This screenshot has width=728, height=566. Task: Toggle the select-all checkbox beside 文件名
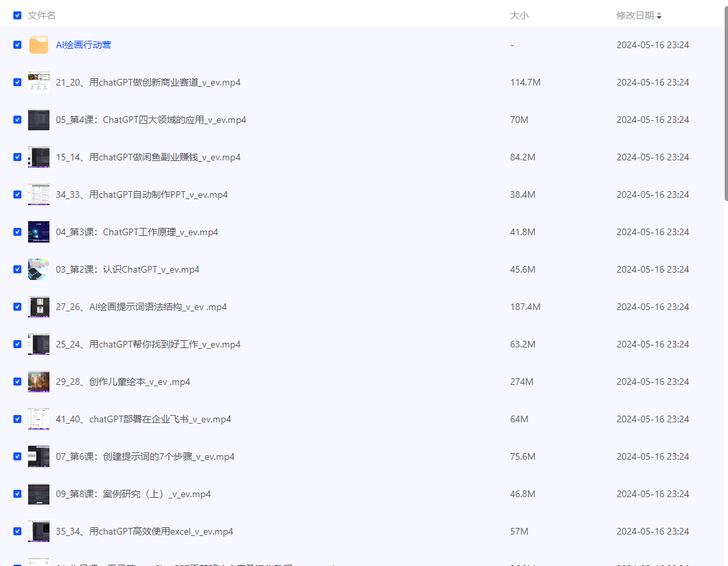[x=17, y=15]
